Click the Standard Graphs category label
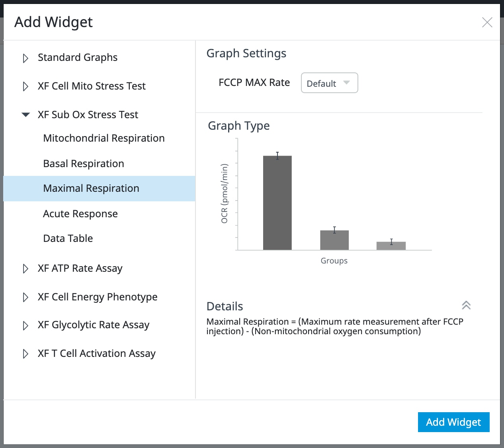504x448 pixels. (x=78, y=57)
